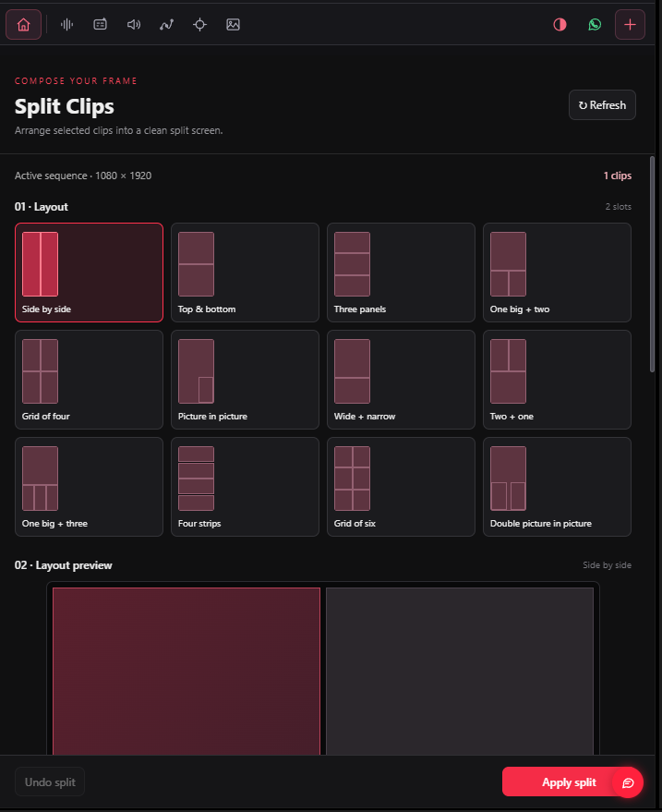Choose the One big + three layout
This screenshot has width=662, height=812.
pos(89,487)
